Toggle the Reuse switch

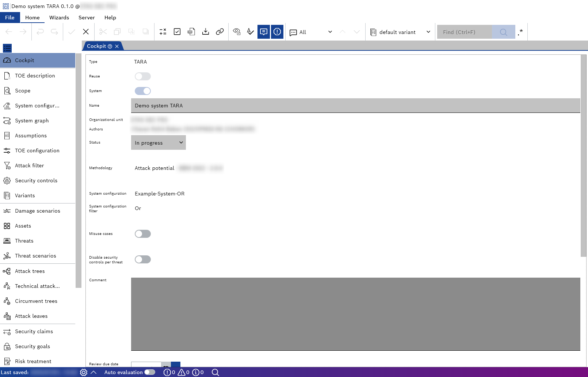(142, 76)
